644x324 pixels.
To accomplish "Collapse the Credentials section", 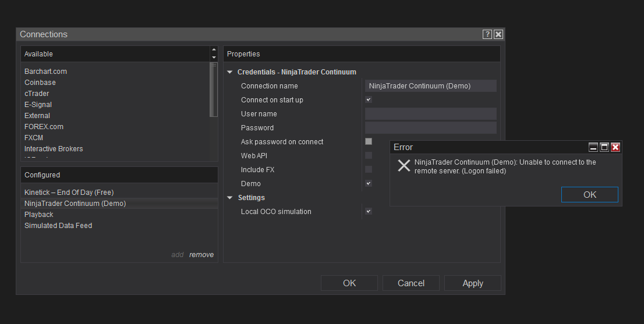I will (x=230, y=72).
